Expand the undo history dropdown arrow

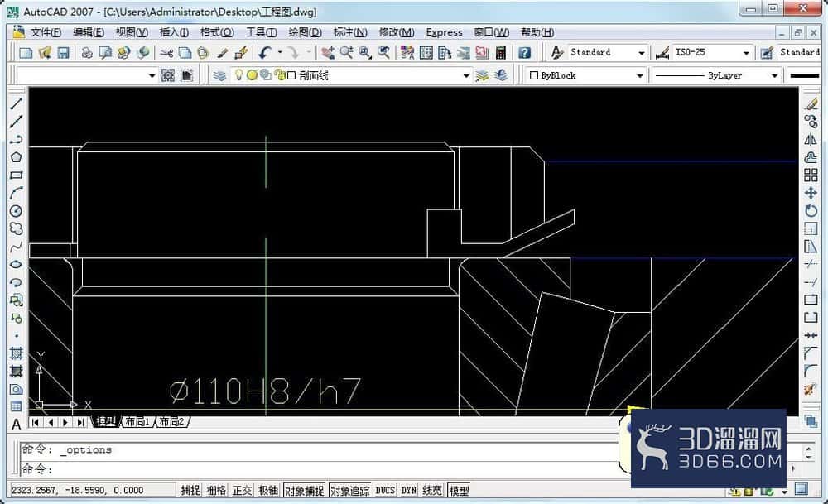point(280,52)
